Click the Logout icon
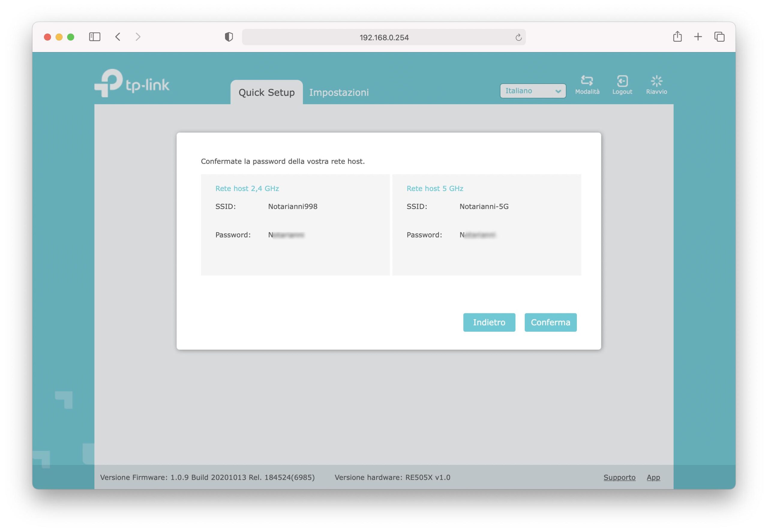 tap(622, 81)
